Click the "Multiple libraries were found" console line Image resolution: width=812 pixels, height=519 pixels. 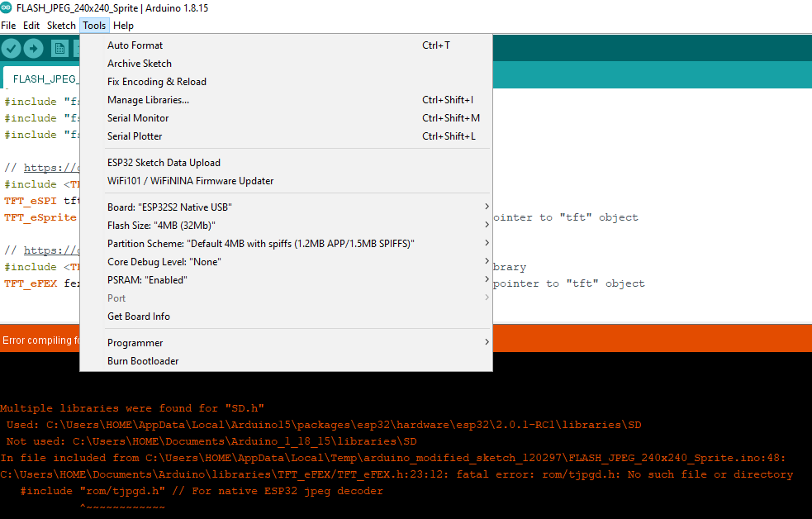(132, 408)
